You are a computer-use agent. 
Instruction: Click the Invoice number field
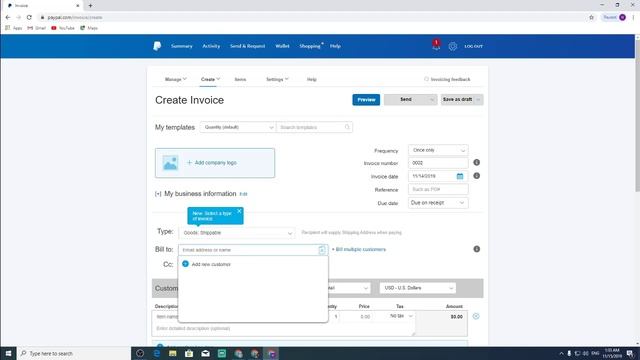coord(438,163)
